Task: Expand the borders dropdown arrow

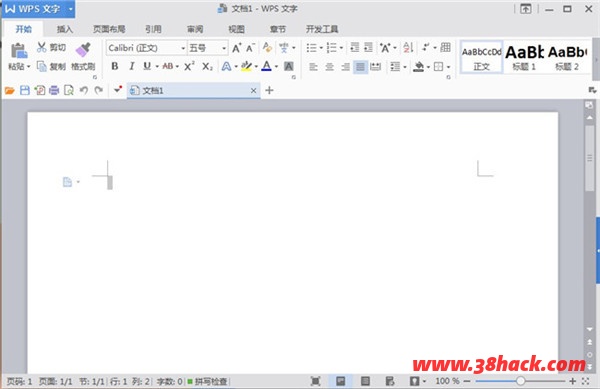Action: 448,67
